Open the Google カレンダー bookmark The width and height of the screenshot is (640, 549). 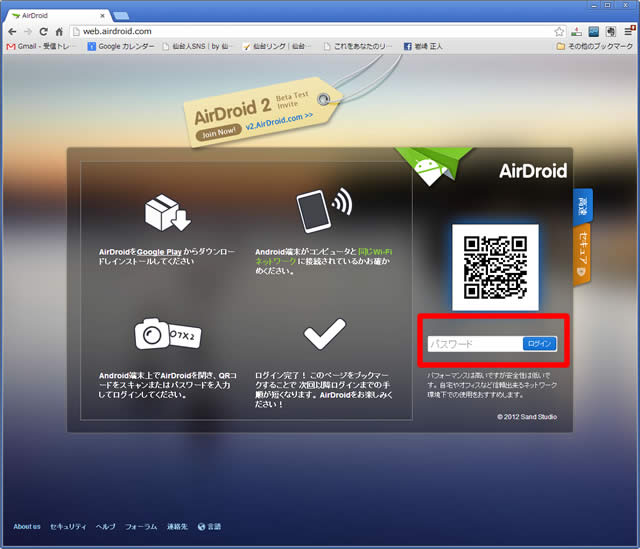pos(121,46)
